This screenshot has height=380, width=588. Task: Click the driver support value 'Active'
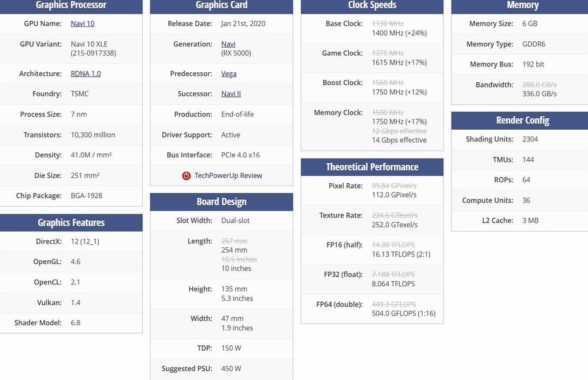[x=230, y=134]
